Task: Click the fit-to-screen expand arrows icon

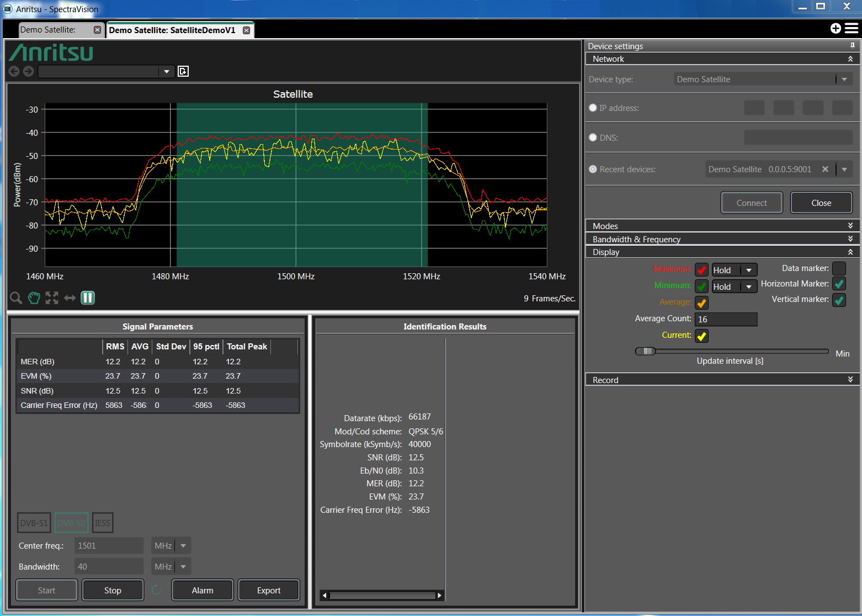Action: [52, 298]
